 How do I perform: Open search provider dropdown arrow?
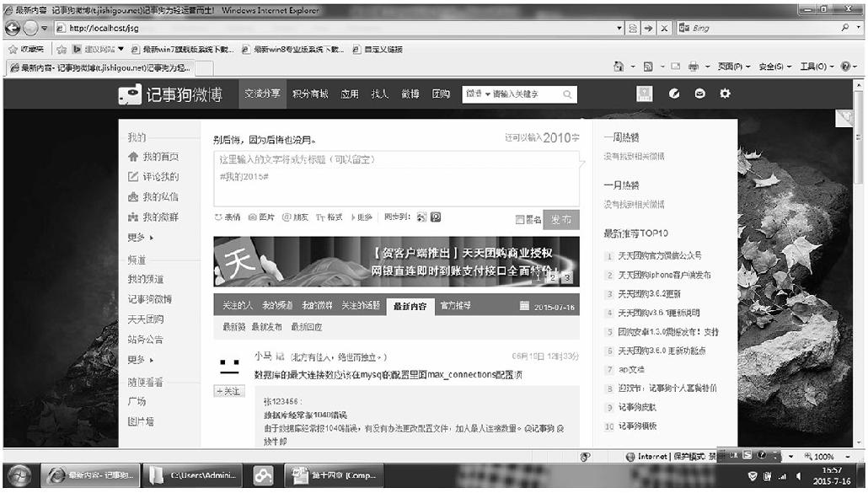tap(859, 28)
